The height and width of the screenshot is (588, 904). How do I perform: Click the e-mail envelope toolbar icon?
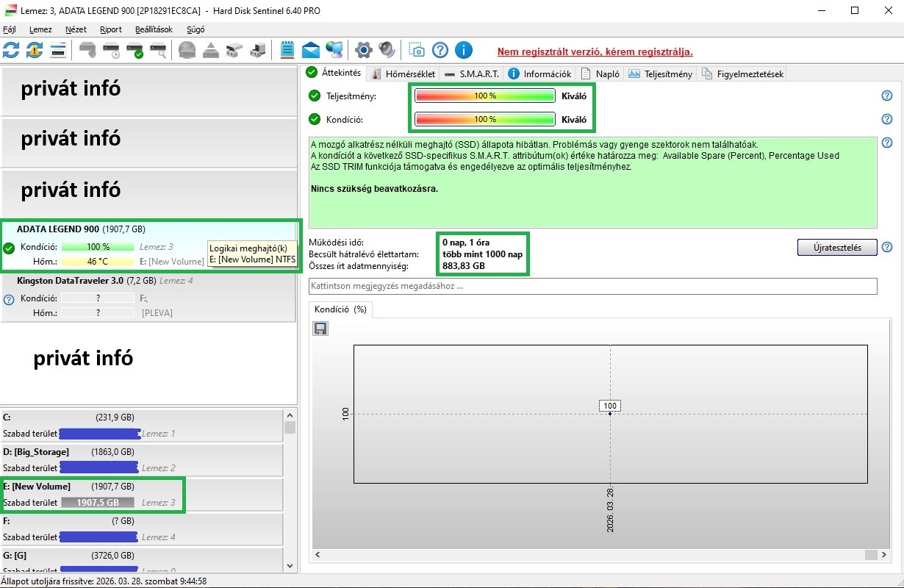311,50
